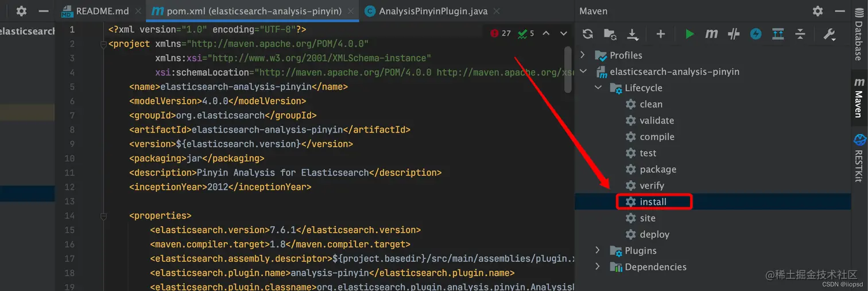
Task: Open Maven panel gear options
Action: click(818, 11)
